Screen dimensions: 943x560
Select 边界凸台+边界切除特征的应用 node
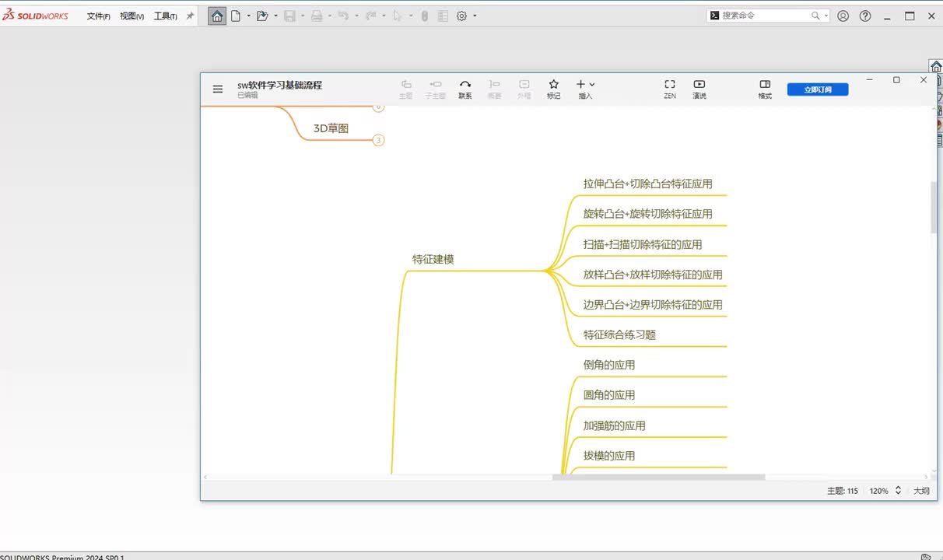pos(653,305)
